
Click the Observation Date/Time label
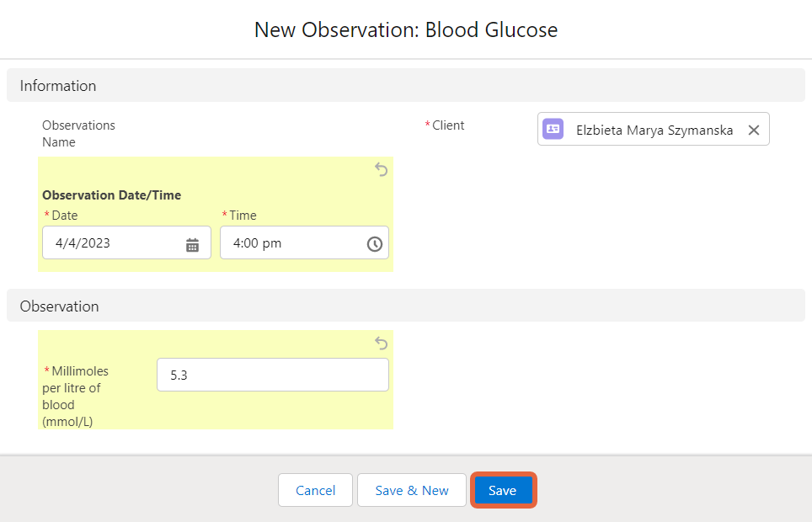[111, 195]
